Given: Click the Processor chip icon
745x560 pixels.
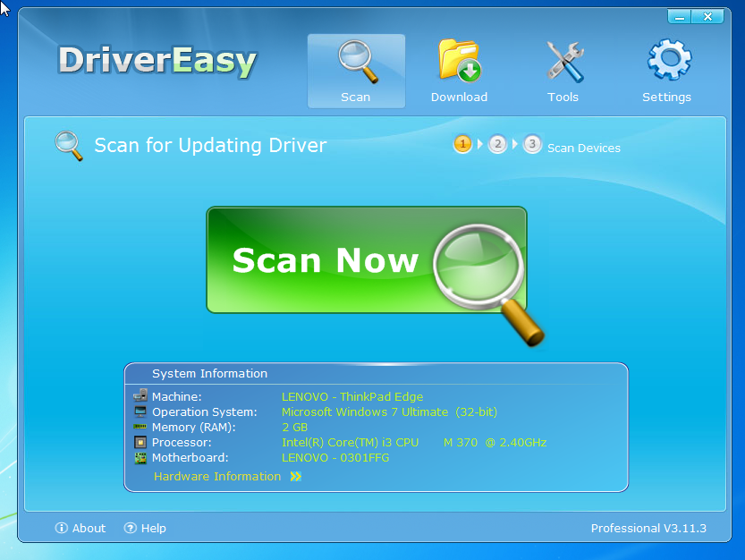Looking at the screenshot, I should 140,443.
